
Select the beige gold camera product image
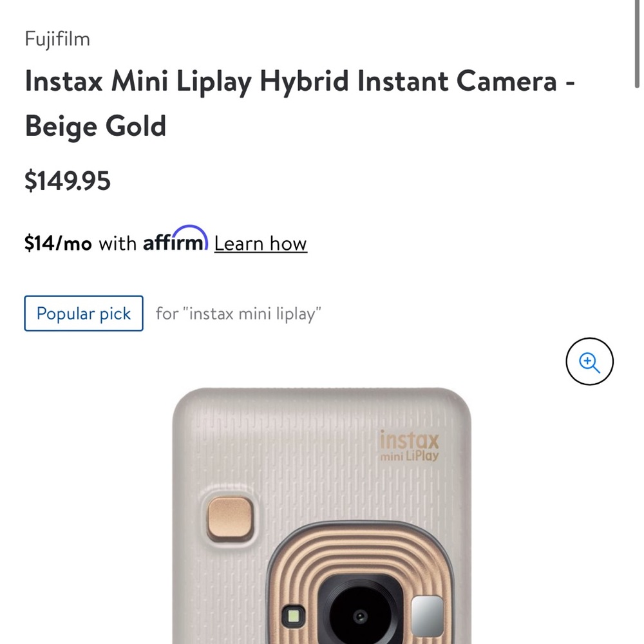coord(322,515)
